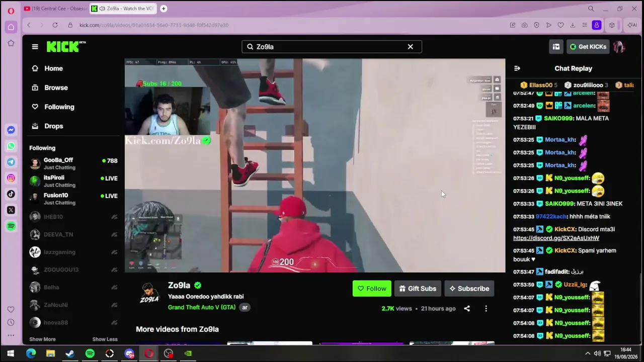Open WhatsApp in the Opera sidebar
Screen dimensions: 644x362
pos(11,146)
